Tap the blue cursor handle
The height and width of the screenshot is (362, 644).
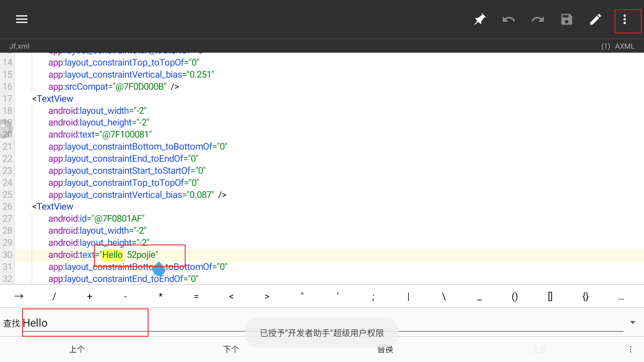159,269
